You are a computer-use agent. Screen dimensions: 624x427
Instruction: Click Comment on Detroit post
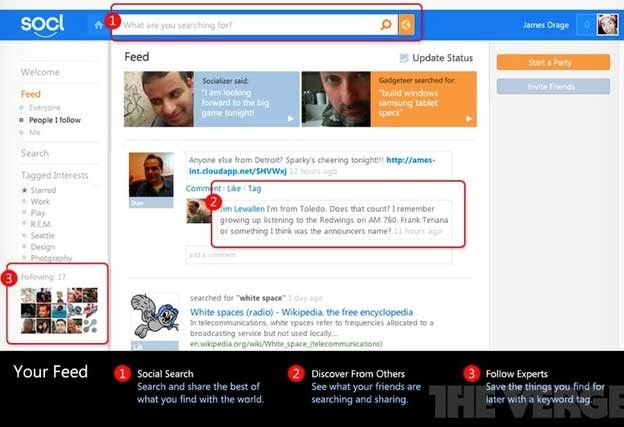click(203, 188)
